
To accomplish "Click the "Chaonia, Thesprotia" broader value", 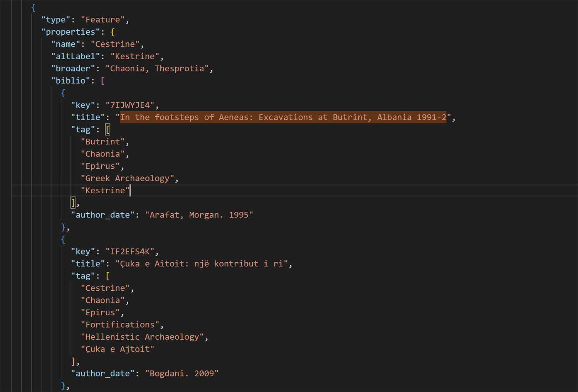I will click(157, 69).
